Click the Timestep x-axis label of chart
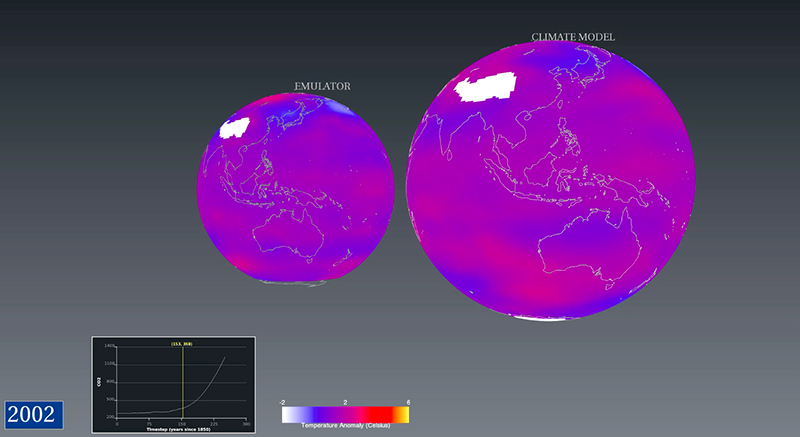 174,427
